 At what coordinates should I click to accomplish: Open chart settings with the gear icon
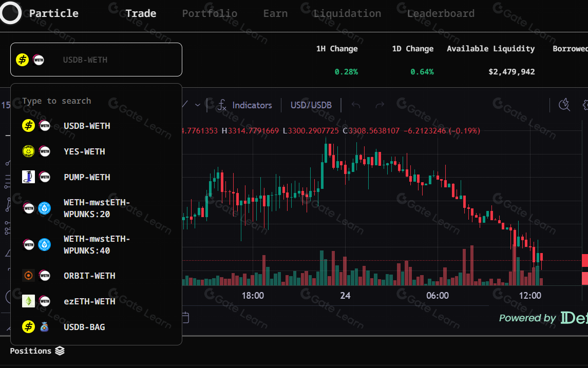[585, 104]
